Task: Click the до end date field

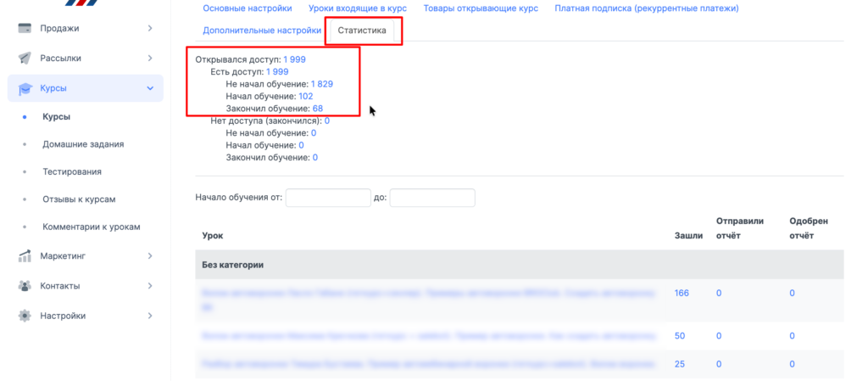Action: pyautogui.click(x=431, y=198)
